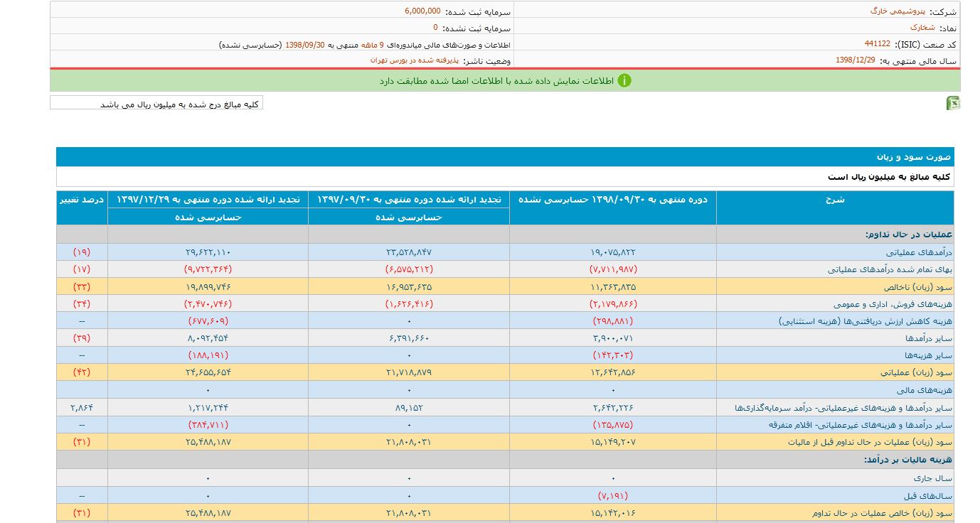Click the شرح column header
This screenshot has width=980, height=523.
pyautogui.click(x=835, y=207)
